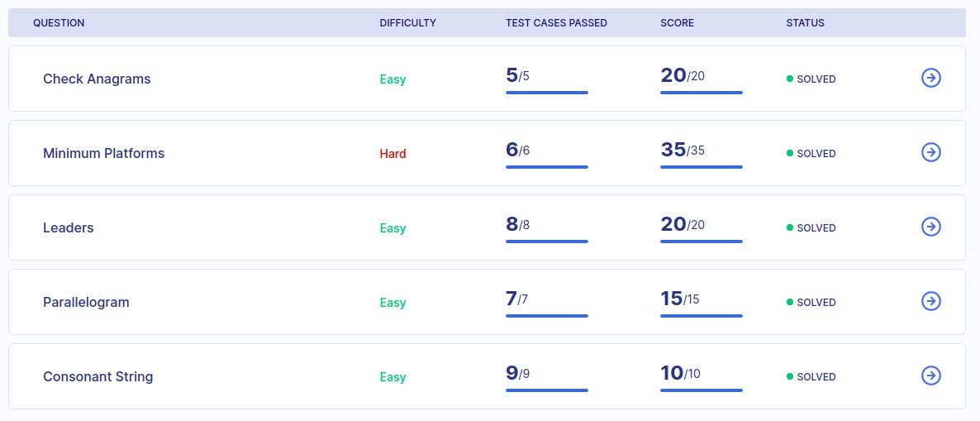Click the Consonant String question title
Screen dimensions: 980x421
(98, 376)
